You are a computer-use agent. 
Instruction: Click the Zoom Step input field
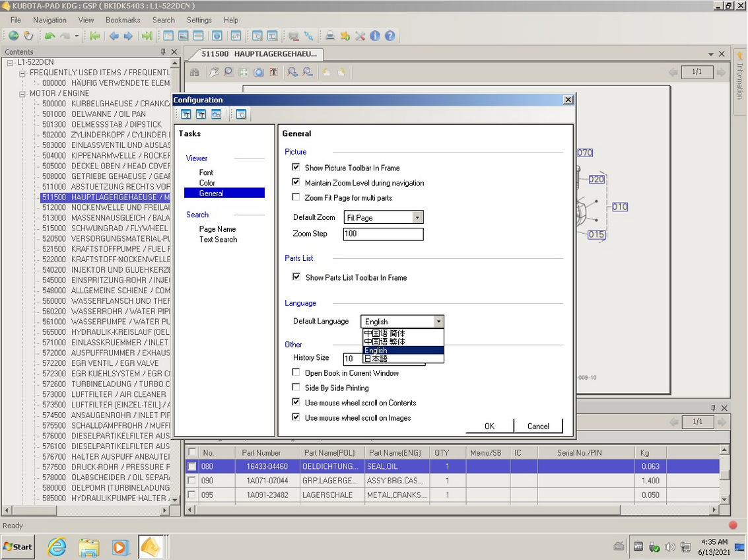(x=383, y=234)
